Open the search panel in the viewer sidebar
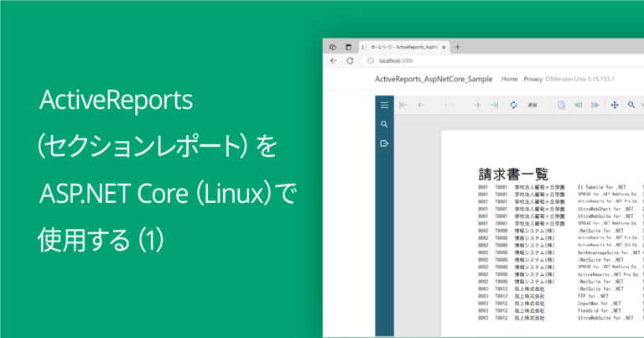This screenshot has width=644, height=338. click(x=384, y=124)
